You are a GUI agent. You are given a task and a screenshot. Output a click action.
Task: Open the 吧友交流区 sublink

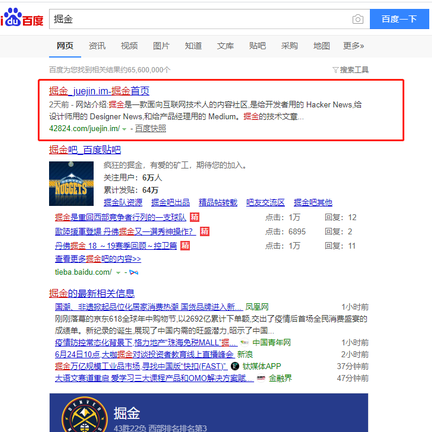[x=265, y=202]
